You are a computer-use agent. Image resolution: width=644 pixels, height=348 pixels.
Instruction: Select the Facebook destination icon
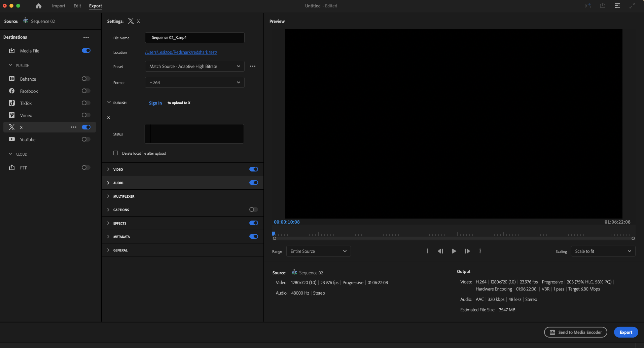[x=12, y=91]
